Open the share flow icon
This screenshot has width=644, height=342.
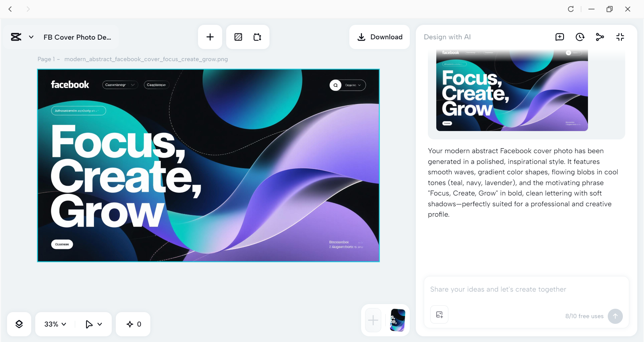click(600, 37)
